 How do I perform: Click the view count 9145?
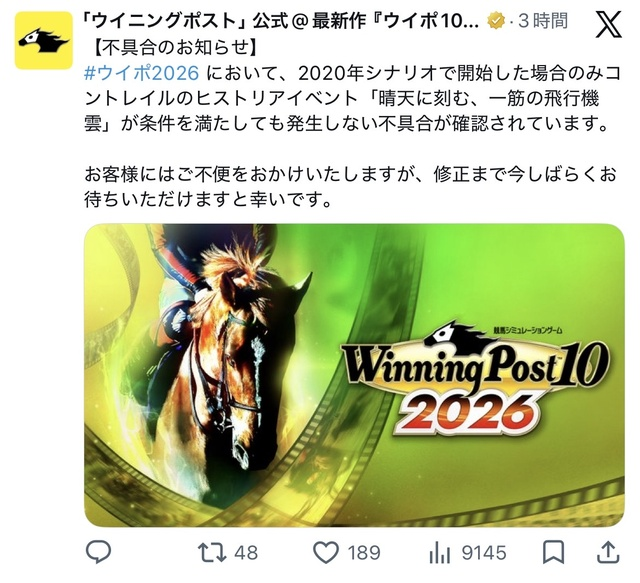(484, 553)
